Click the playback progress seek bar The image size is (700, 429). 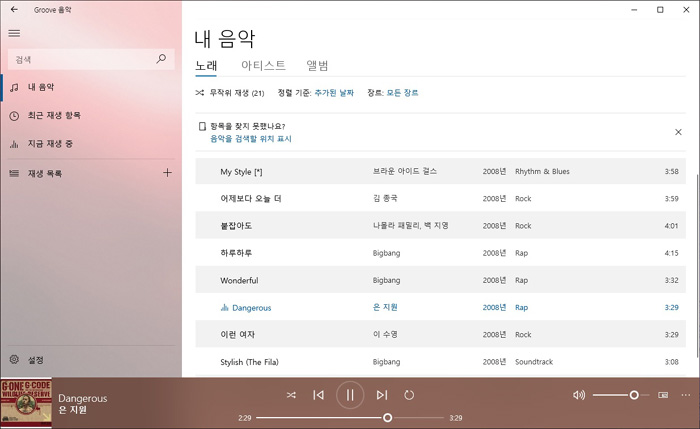(350, 418)
